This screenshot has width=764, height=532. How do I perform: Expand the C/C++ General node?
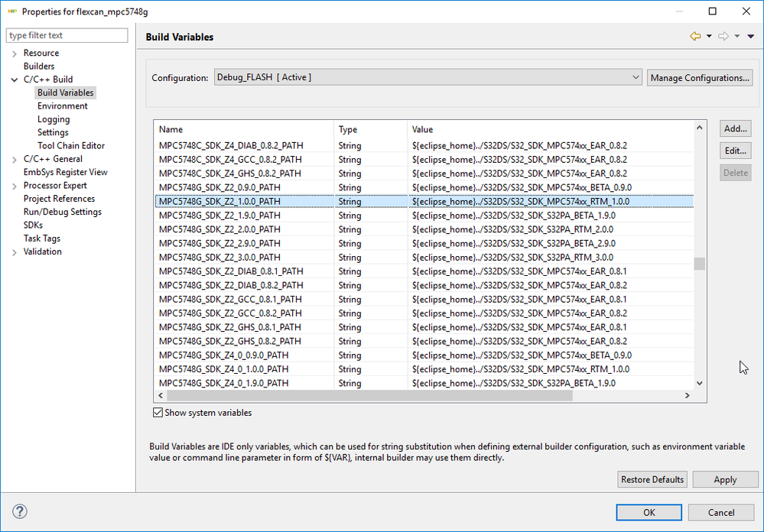click(x=15, y=159)
